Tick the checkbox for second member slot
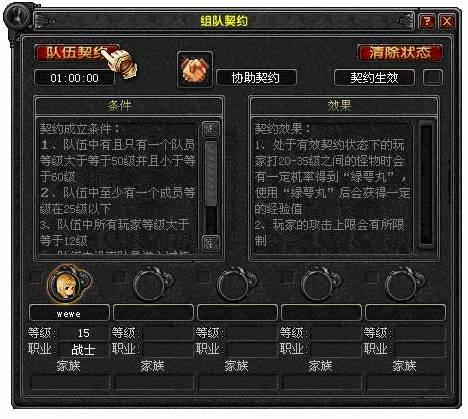 point(119,277)
